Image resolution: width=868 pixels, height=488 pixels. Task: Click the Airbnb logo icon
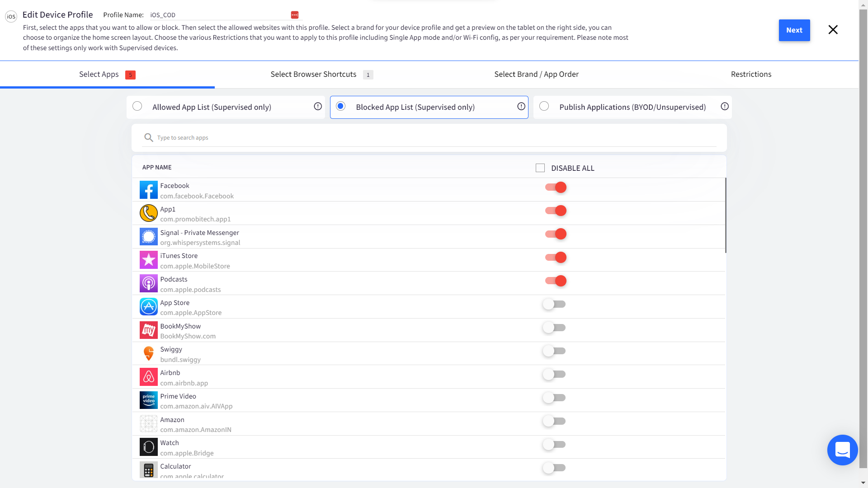tap(148, 377)
